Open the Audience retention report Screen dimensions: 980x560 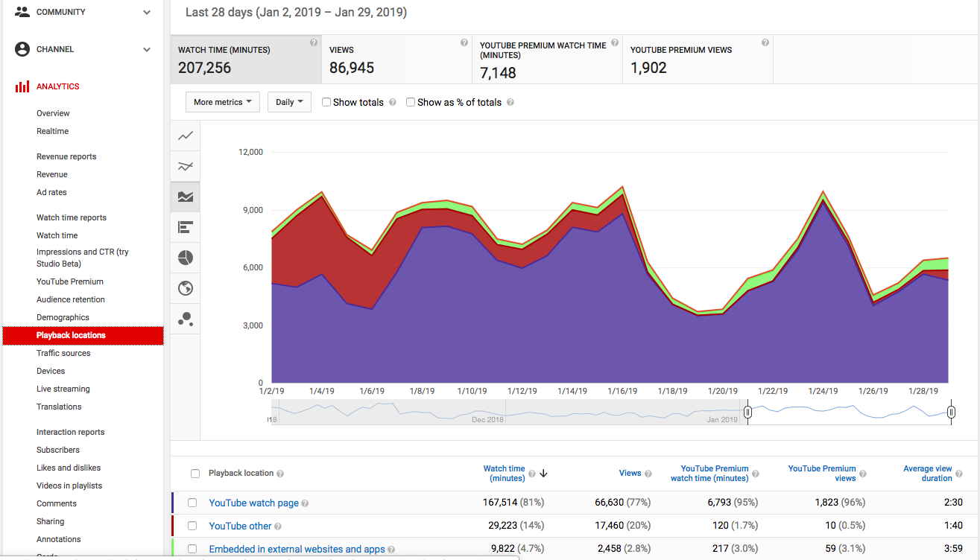(71, 299)
